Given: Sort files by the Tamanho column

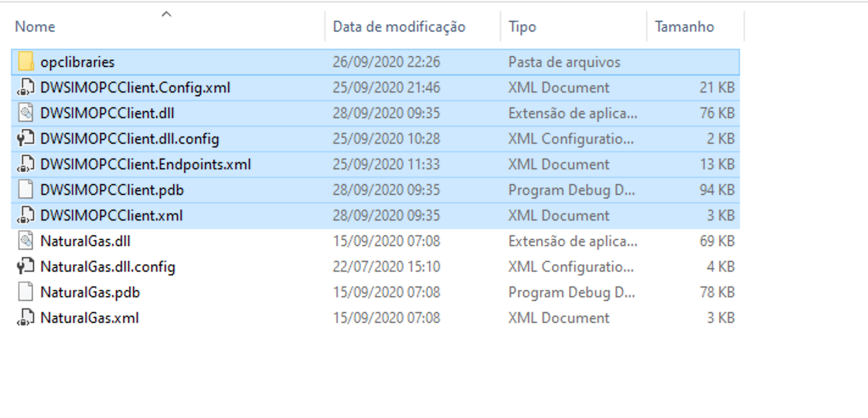Looking at the screenshot, I should pyautogui.click(x=684, y=27).
